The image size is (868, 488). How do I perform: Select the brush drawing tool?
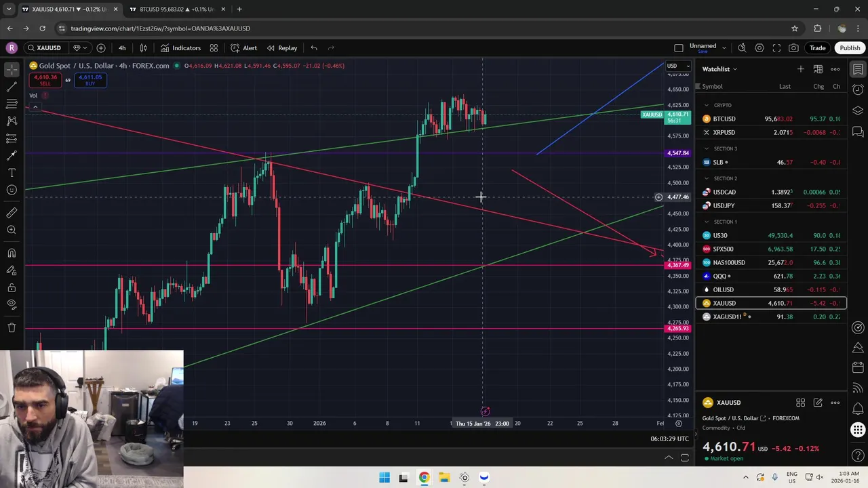(x=12, y=155)
